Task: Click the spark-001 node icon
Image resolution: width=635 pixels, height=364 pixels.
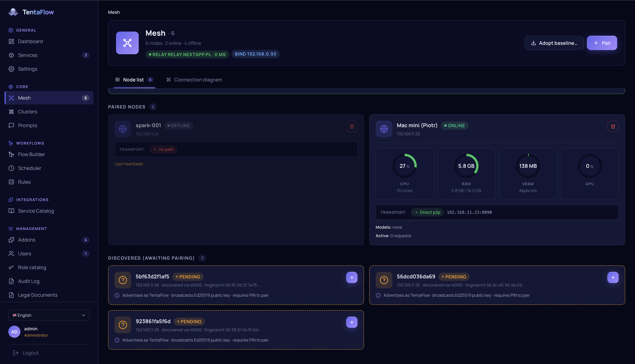Action: 123,129
